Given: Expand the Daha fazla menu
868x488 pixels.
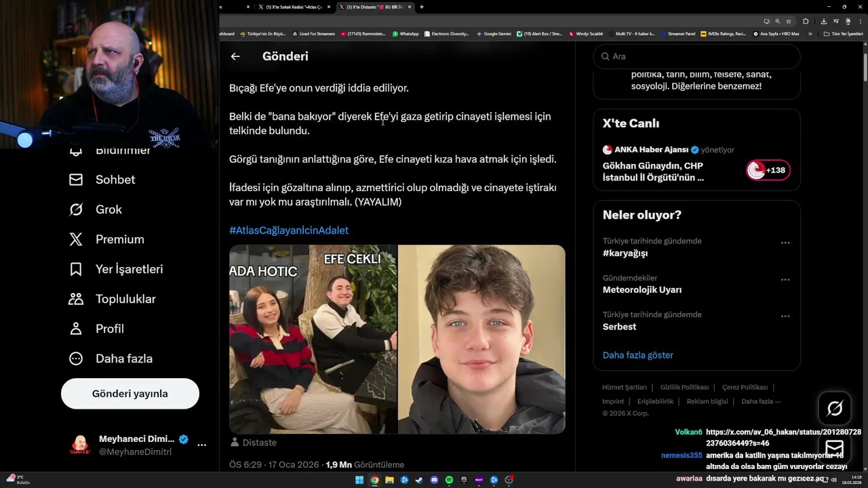Looking at the screenshot, I should [x=111, y=359].
